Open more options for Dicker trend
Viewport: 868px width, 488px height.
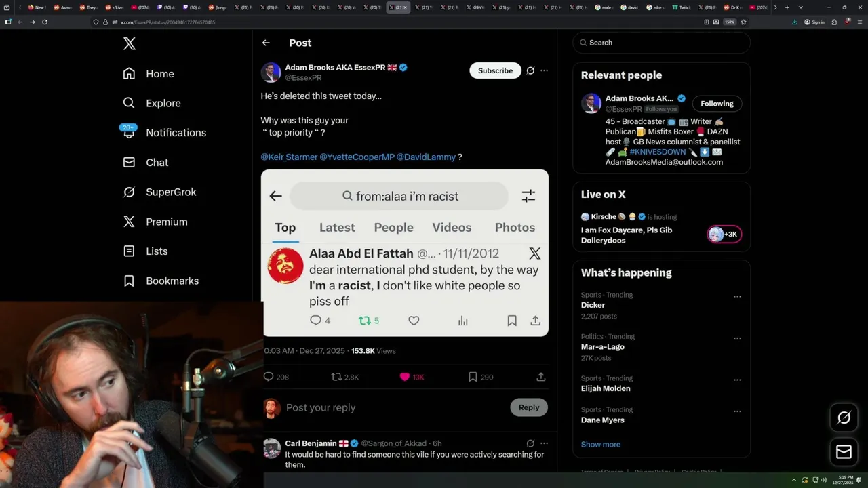(x=737, y=296)
